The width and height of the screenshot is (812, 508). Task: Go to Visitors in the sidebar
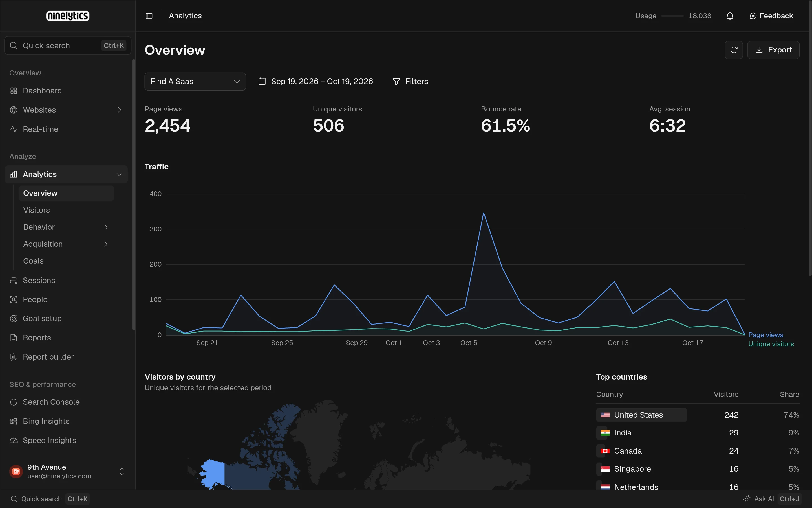point(66,210)
